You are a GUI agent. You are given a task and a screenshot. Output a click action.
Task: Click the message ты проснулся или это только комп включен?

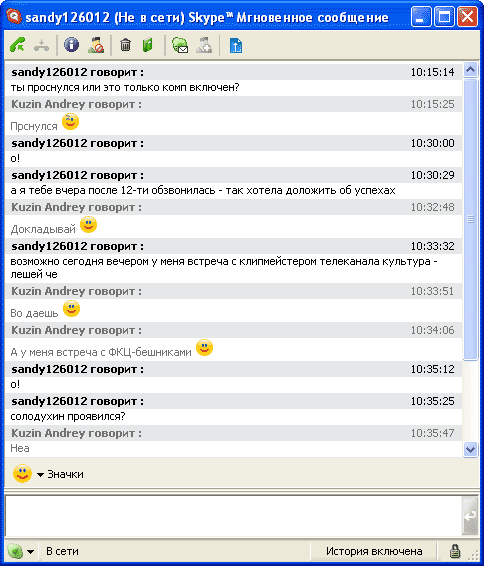125,88
